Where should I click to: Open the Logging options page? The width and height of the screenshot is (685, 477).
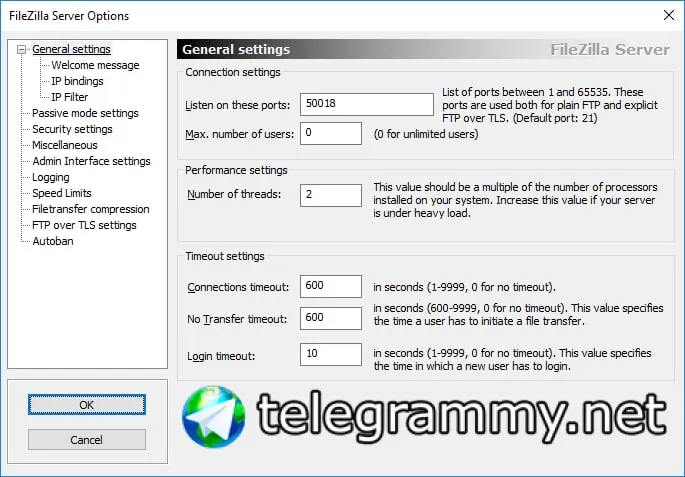coord(51,177)
